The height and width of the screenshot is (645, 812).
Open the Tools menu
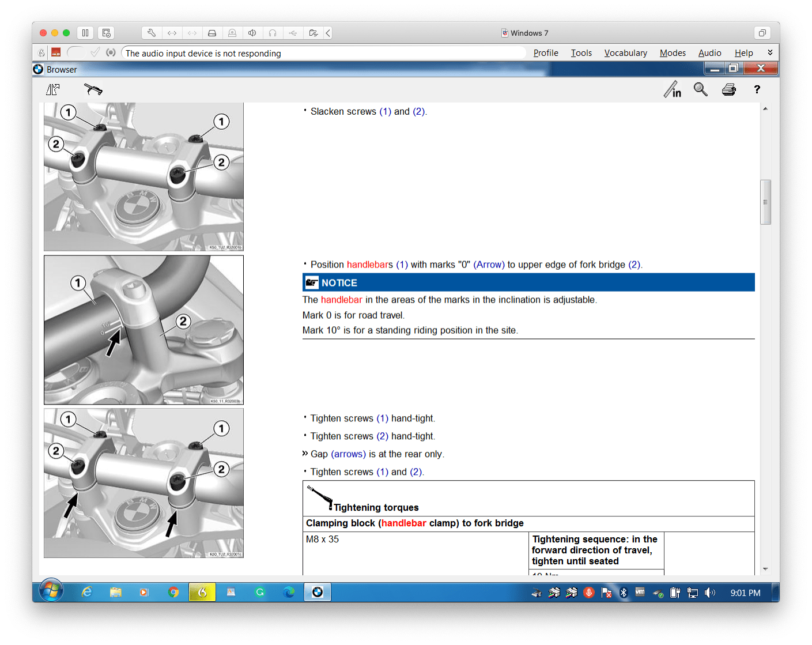coord(581,53)
